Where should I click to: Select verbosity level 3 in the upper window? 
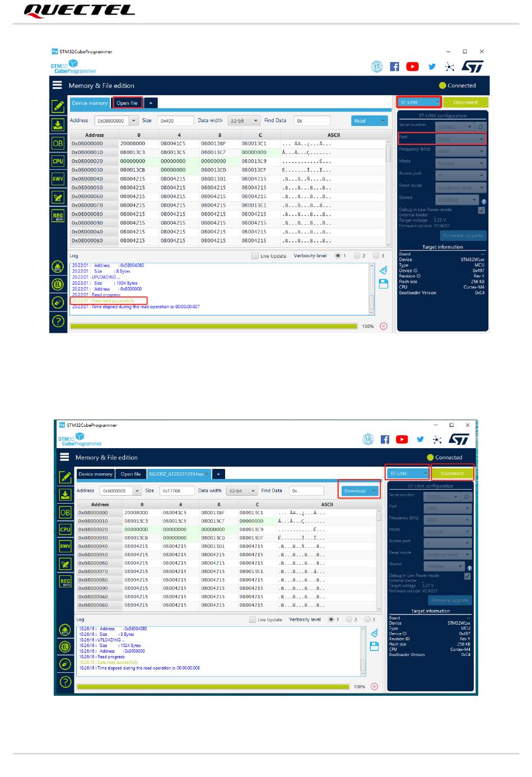coord(376,256)
